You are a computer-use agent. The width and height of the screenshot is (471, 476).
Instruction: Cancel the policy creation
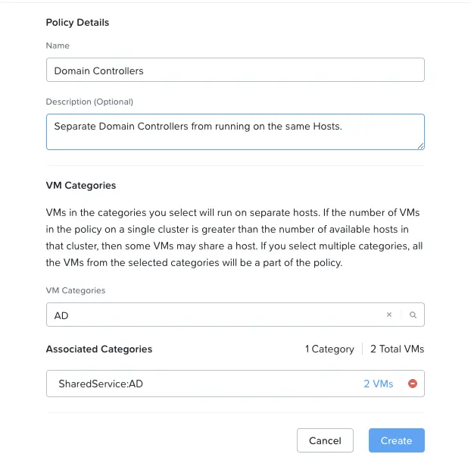click(325, 440)
